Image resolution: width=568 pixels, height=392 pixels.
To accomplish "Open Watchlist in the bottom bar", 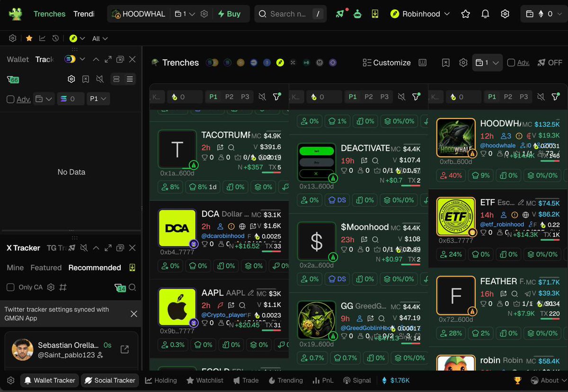I will (x=204, y=380).
